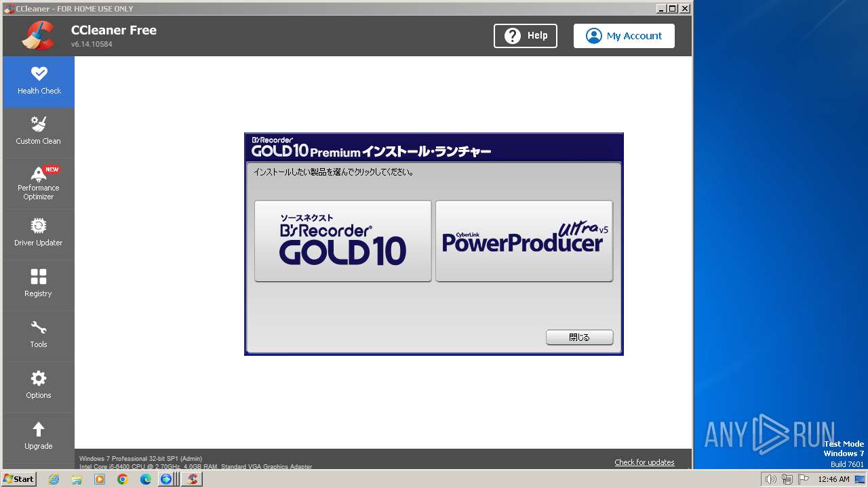Viewport: 868px width, 488px height.
Task: Open the Health Check section
Action: (x=39, y=82)
